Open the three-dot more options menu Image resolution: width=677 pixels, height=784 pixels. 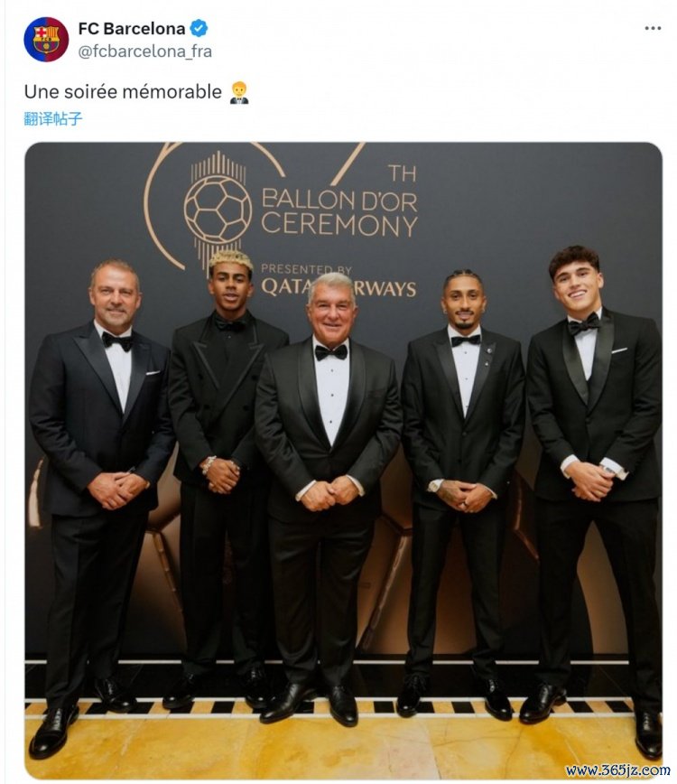pyautogui.click(x=653, y=28)
